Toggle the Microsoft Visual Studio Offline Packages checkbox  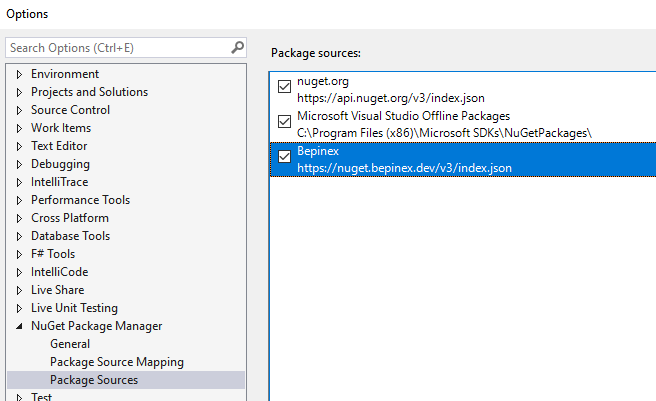pyautogui.click(x=284, y=121)
